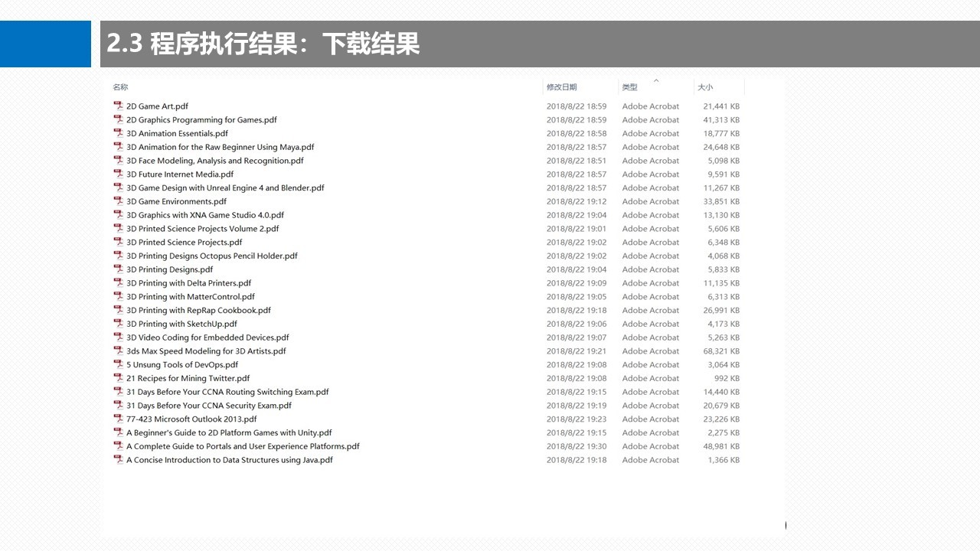Click the date 2018/8/22 19:23
The image size is (980, 551).
point(576,419)
